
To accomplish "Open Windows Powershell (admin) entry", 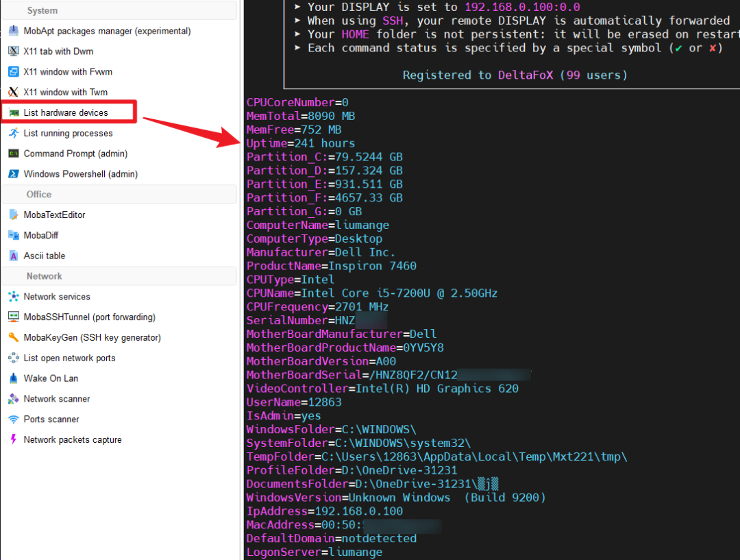I will [x=81, y=174].
